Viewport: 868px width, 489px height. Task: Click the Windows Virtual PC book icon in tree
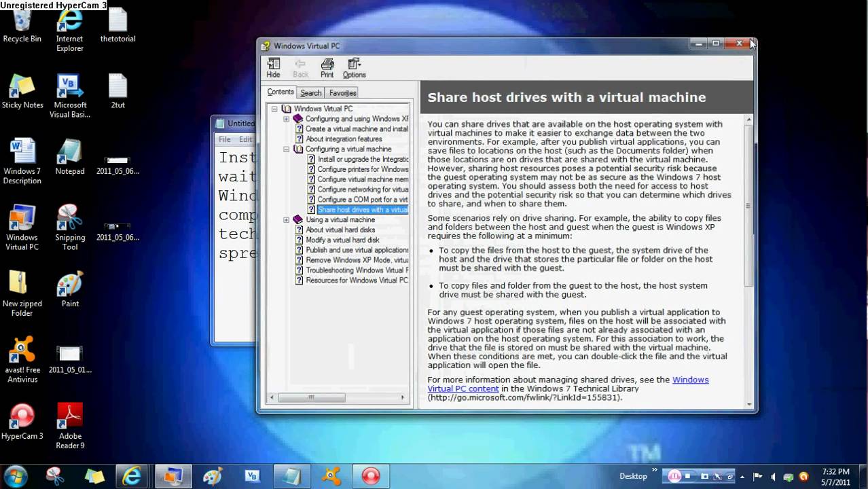287,109
